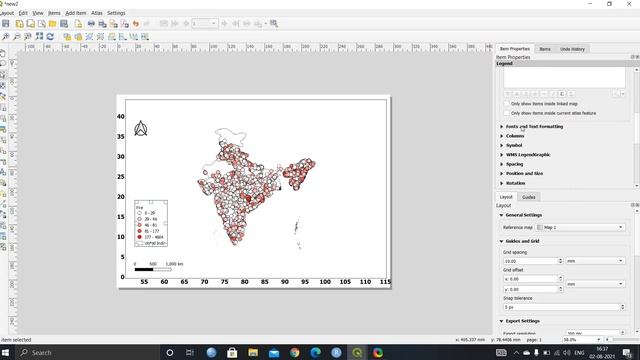The image size is (640, 360).
Task: Open Atlas settings from the toolbar
Action: pos(274,24)
